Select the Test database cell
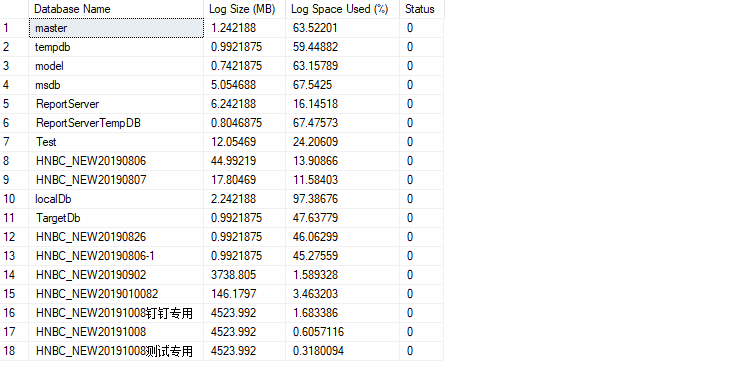Viewport: 739px width, 371px height. 116,142
